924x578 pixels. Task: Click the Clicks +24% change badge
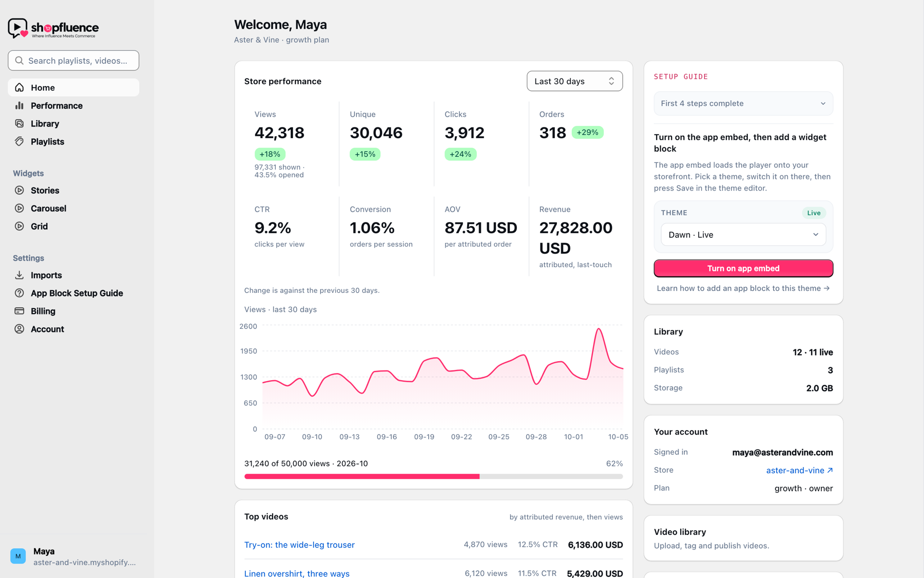[x=460, y=154]
